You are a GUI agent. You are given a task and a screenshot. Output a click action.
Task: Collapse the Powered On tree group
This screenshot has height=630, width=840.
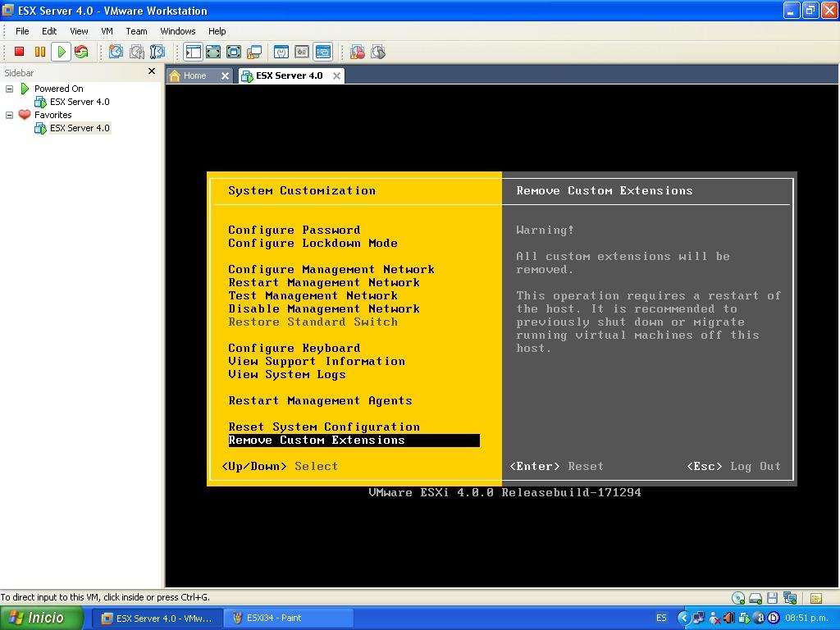coord(9,89)
